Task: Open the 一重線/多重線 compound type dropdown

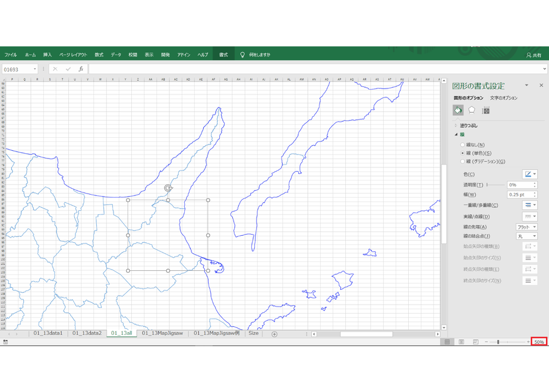Action: [529, 205]
